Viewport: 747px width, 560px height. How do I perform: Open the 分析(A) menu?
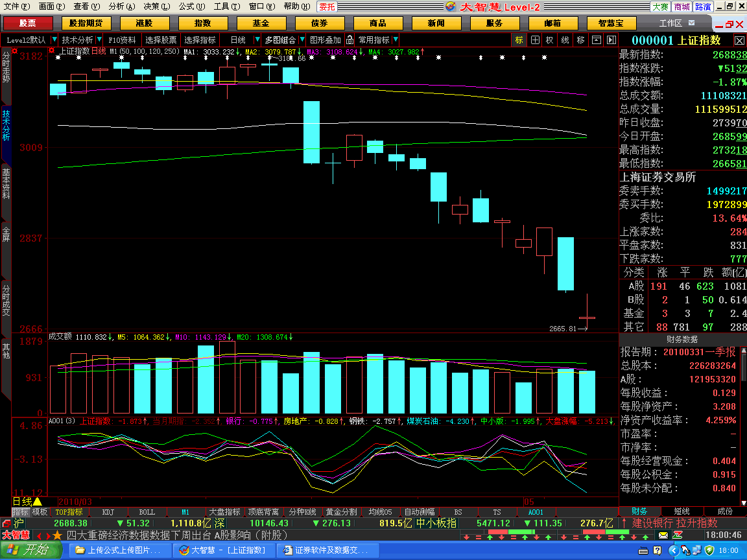coord(122,6)
